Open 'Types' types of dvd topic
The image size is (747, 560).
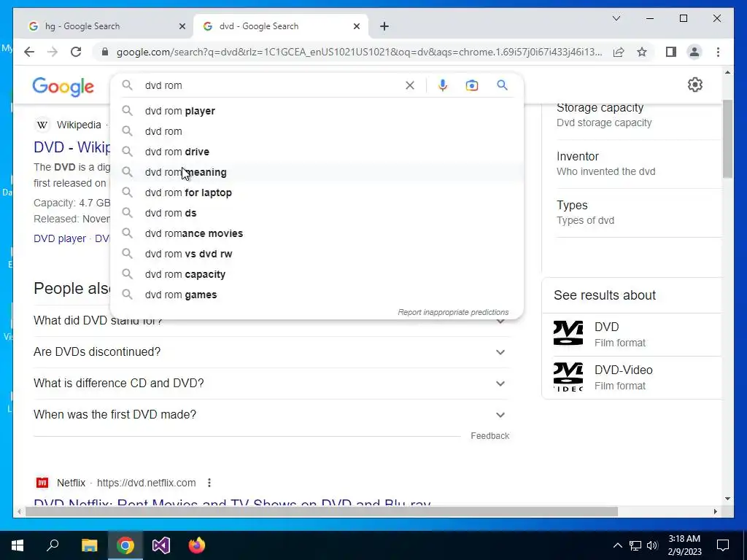click(x=638, y=213)
